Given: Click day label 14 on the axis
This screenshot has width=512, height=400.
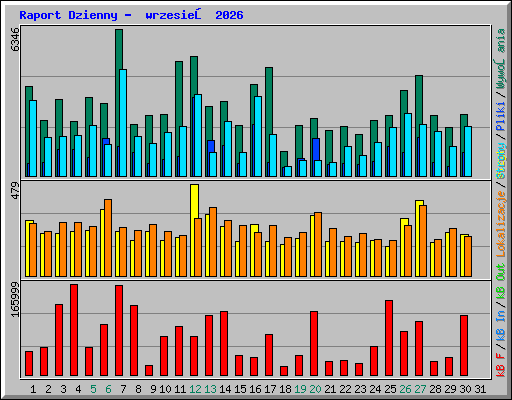Looking at the screenshot, I should (x=225, y=389).
